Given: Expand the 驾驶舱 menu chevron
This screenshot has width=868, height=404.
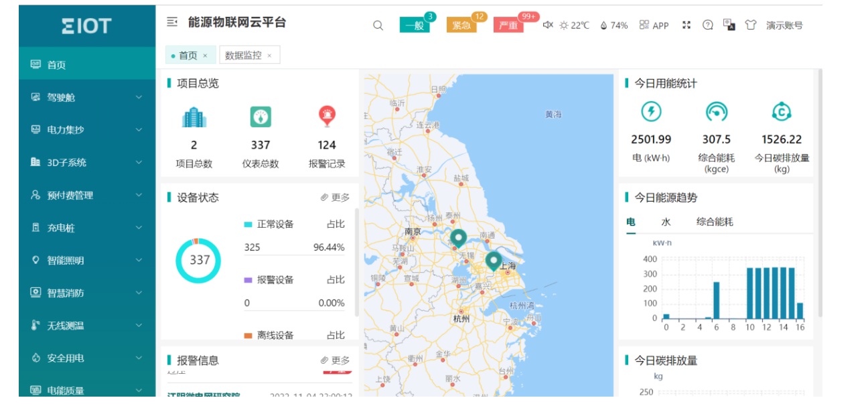Looking at the screenshot, I should pyautogui.click(x=139, y=97).
